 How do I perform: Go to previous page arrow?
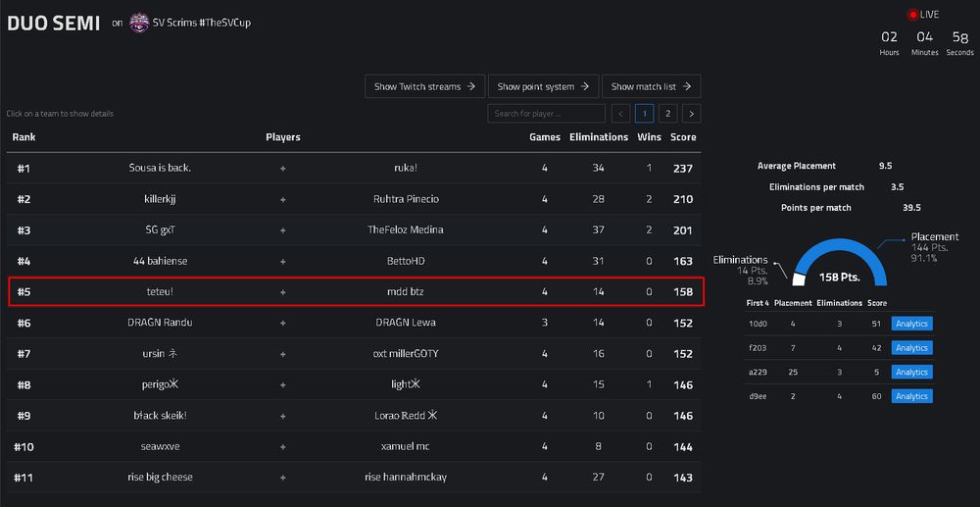[620, 114]
